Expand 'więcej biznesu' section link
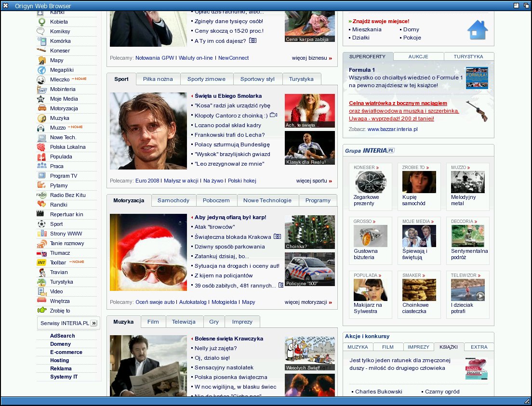 [312, 58]
